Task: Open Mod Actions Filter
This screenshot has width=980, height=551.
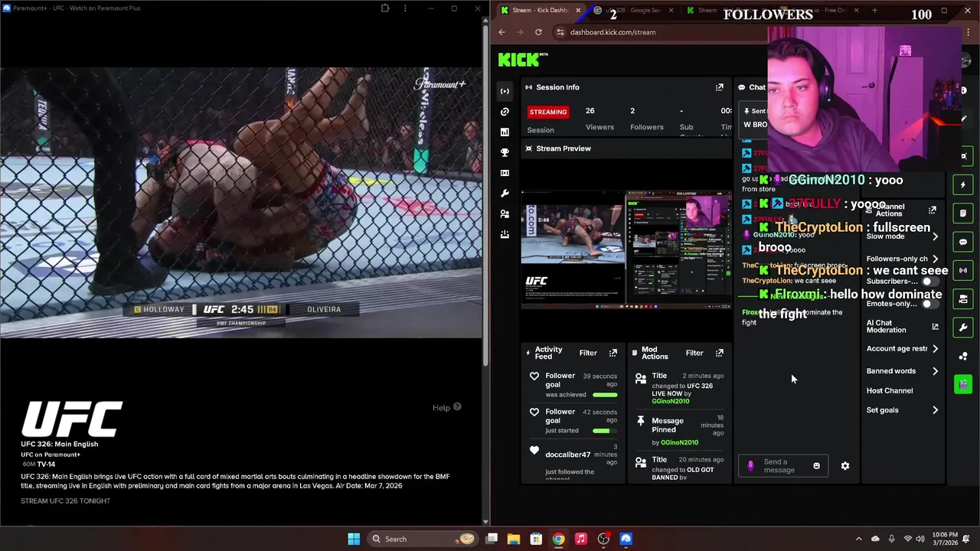Action: [x=694, y=353]
